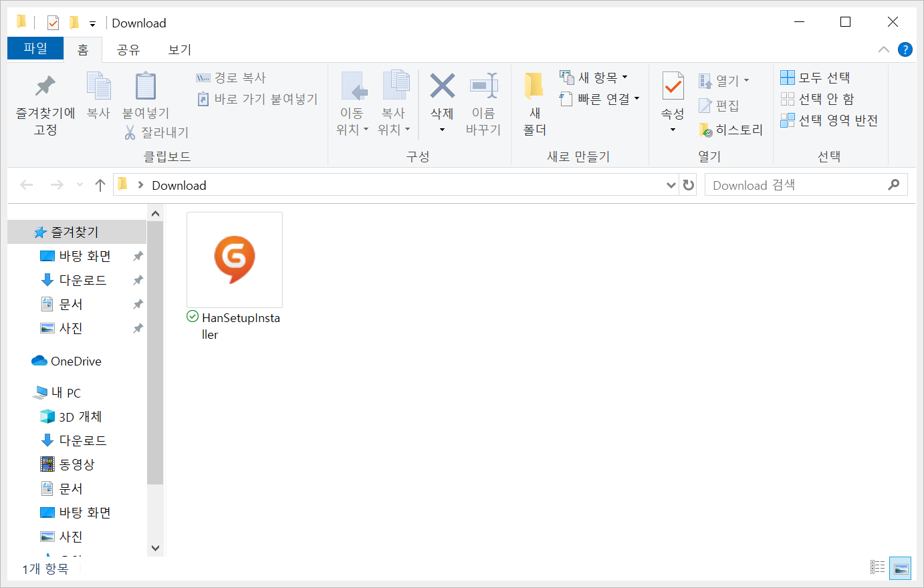Viewport: 924px width, 588px height.
Task: Open 복사 위치 copy-to button
Action: coord(394,104)
